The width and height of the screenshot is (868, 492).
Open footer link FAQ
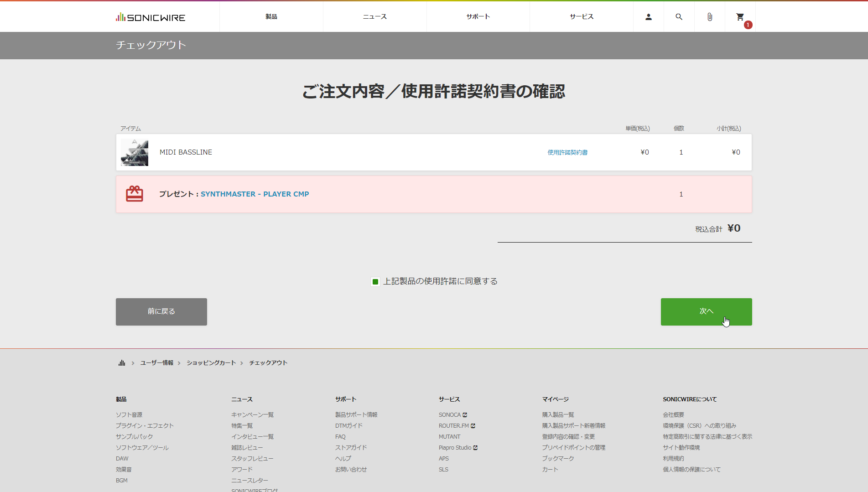click(x=340, y=437)
